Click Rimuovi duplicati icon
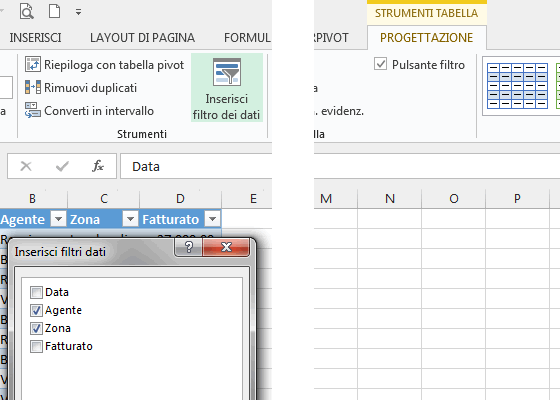 32,88
